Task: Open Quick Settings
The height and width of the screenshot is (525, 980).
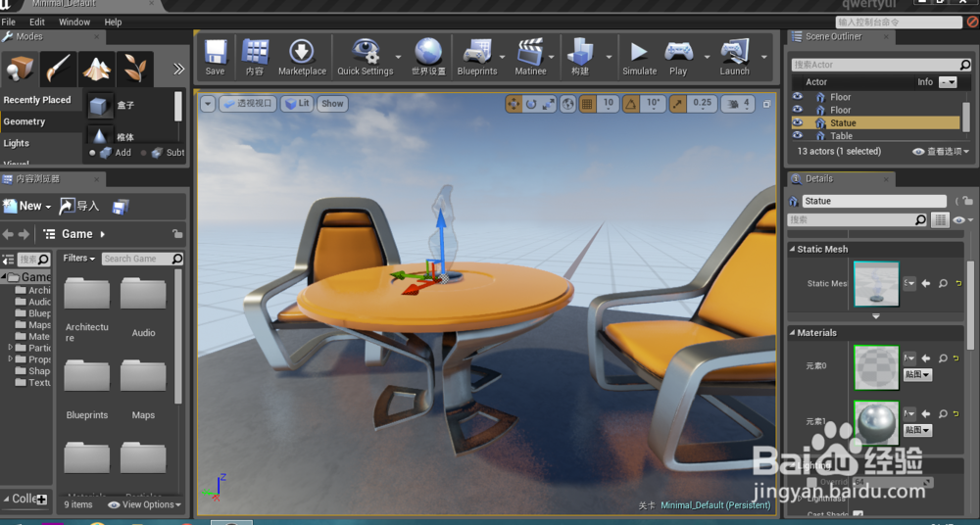Action: click(366, 57)
